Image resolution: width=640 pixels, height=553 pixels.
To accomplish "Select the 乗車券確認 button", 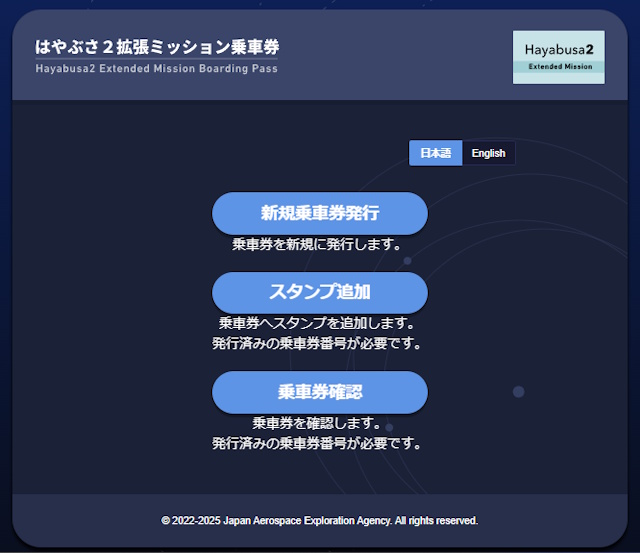I will coord(320,392).
